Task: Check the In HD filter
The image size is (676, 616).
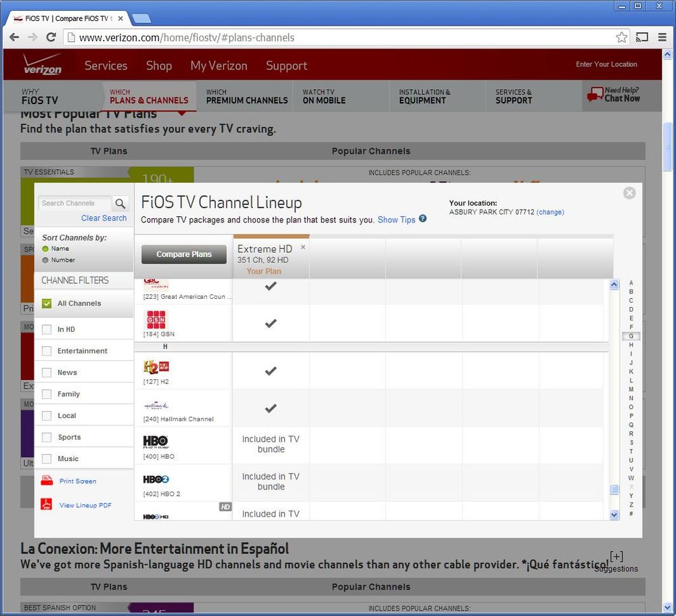Action: [x=47, y=329]
